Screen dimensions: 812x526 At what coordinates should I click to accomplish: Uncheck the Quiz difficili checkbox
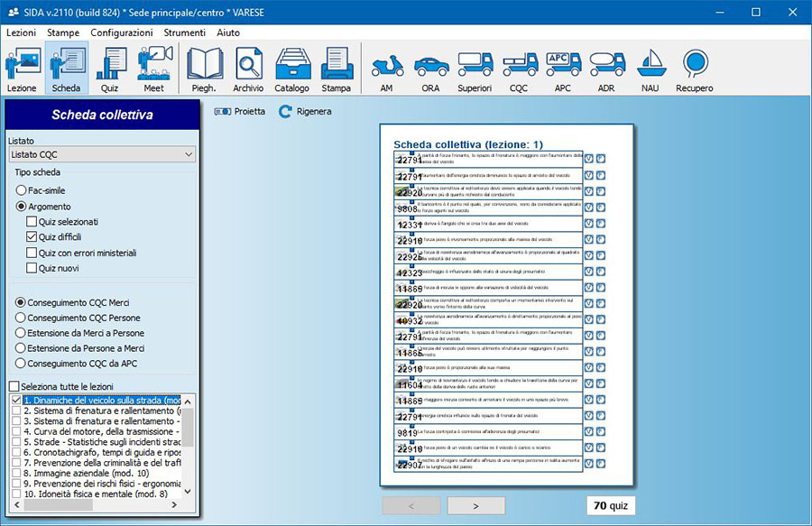pos(32,236)
